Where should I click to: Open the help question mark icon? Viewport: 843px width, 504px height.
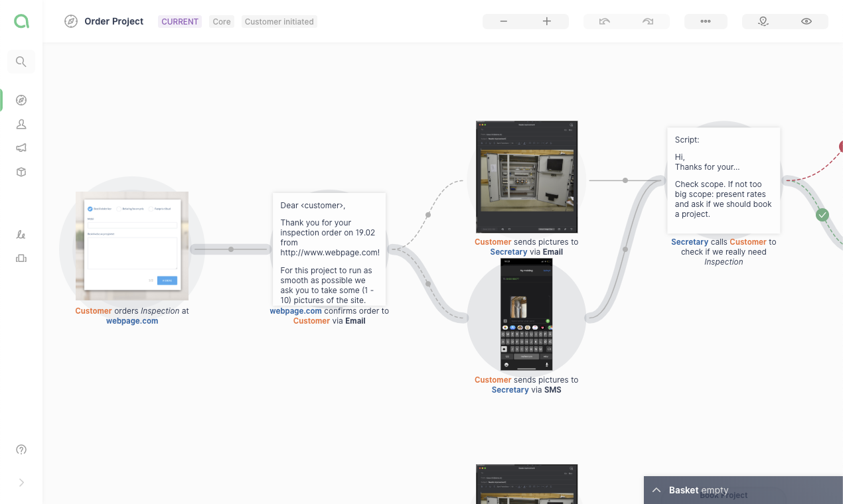(21, 450)
